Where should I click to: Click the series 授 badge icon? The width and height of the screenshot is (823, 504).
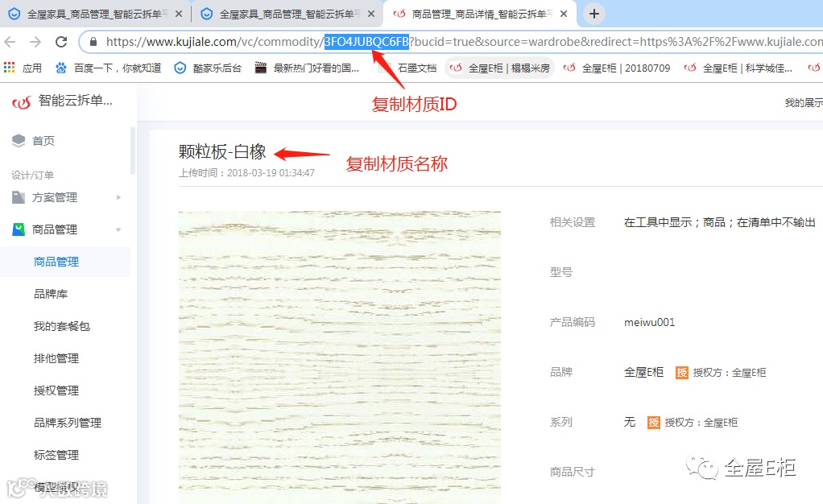(653, 422)
